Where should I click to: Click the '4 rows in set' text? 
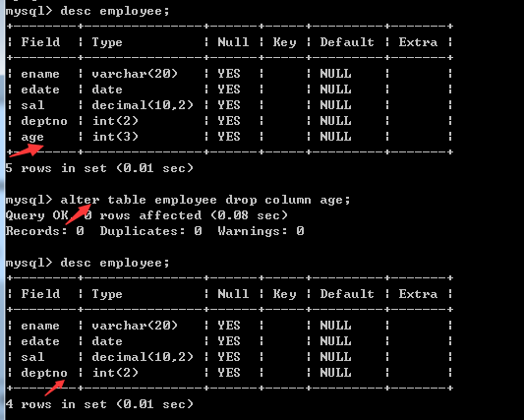tap(99, 404)
